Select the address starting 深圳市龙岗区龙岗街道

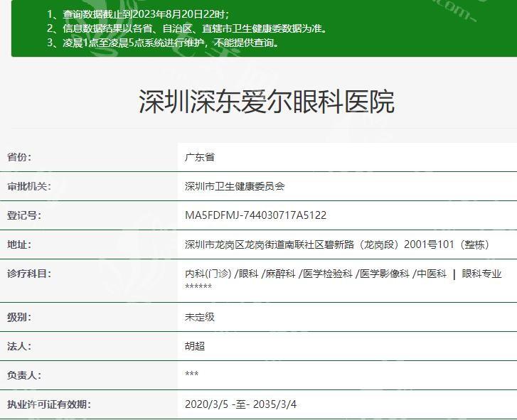coord(337,244)
